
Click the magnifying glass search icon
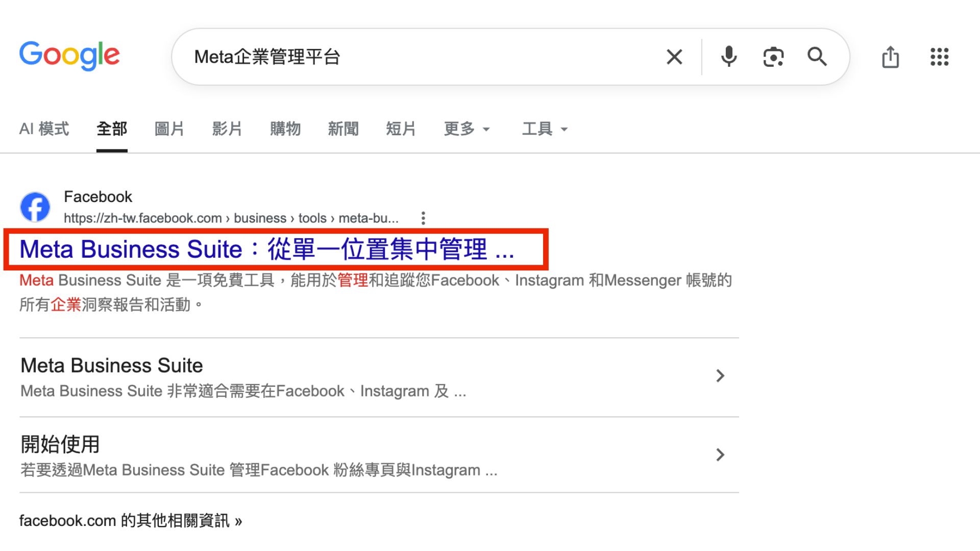pos(817,57)
